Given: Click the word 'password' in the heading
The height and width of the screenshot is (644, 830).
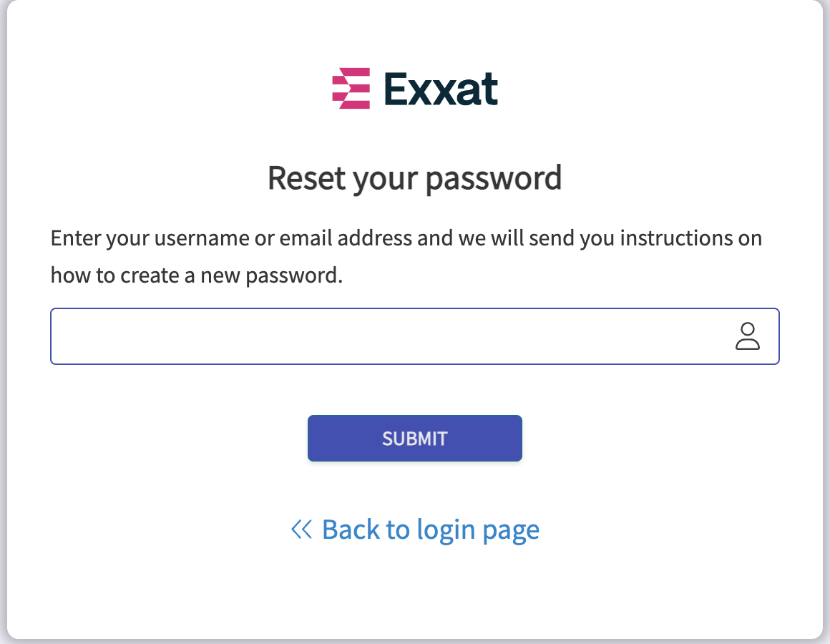Looking at the screenshot, I should (493, 180).
